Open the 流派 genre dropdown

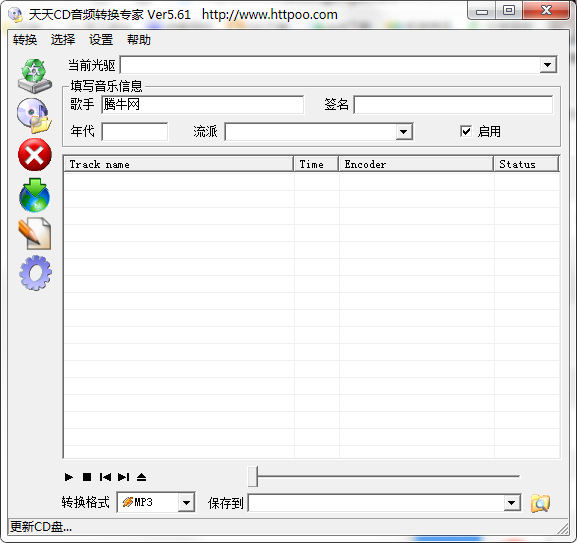coord(404,132)
